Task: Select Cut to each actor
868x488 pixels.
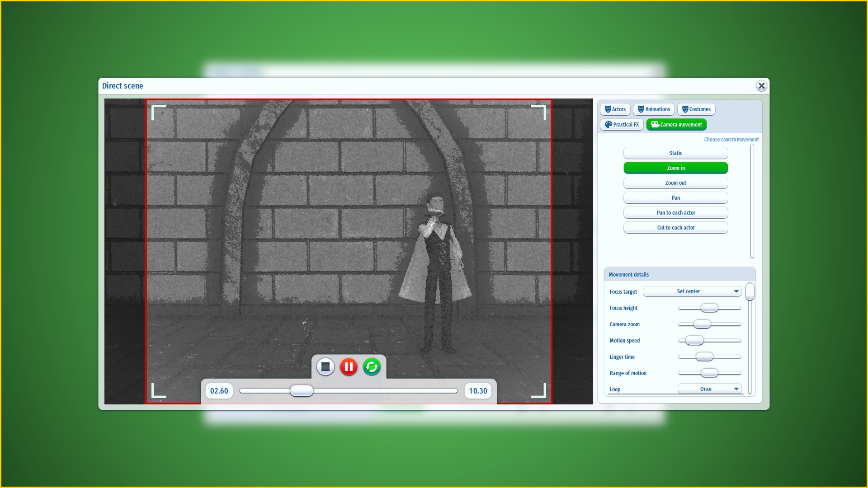Action: pyautogui.click(x=676, y=228)
